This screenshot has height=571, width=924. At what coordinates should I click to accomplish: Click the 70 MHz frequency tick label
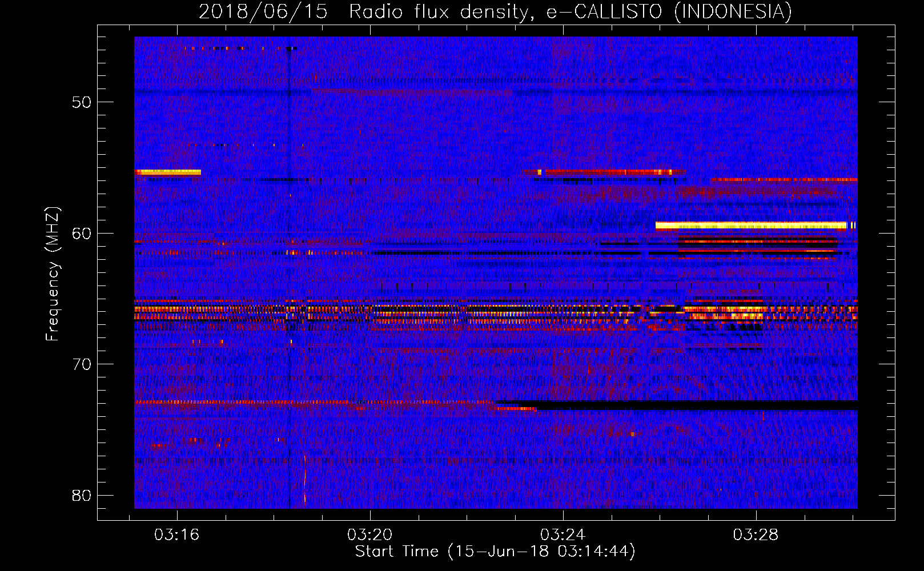coord(82,364)
